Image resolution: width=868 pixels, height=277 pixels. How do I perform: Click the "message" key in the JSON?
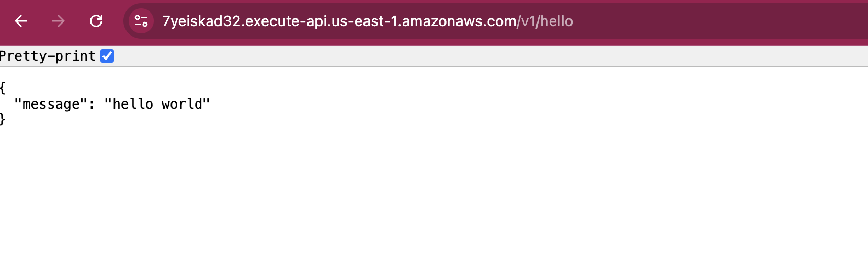51,104
